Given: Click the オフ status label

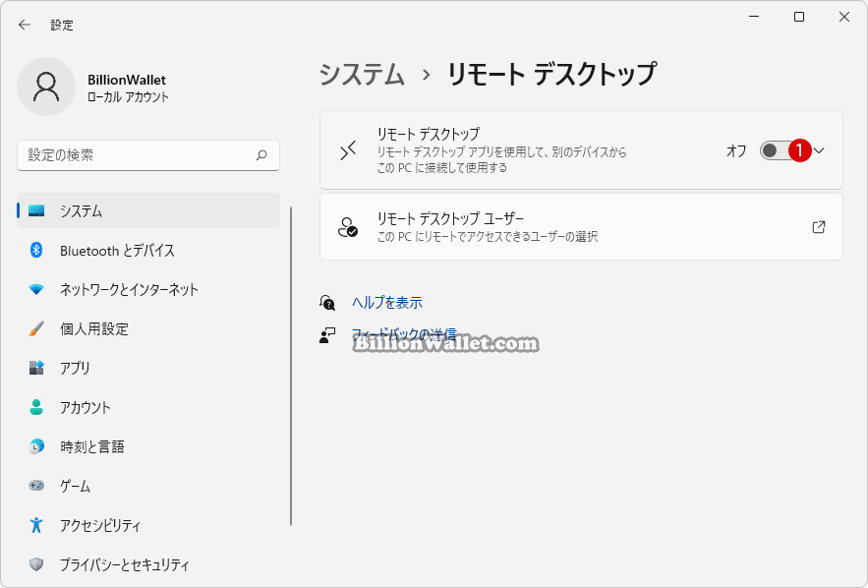Looking at the screenshot, I should [736, 150].
